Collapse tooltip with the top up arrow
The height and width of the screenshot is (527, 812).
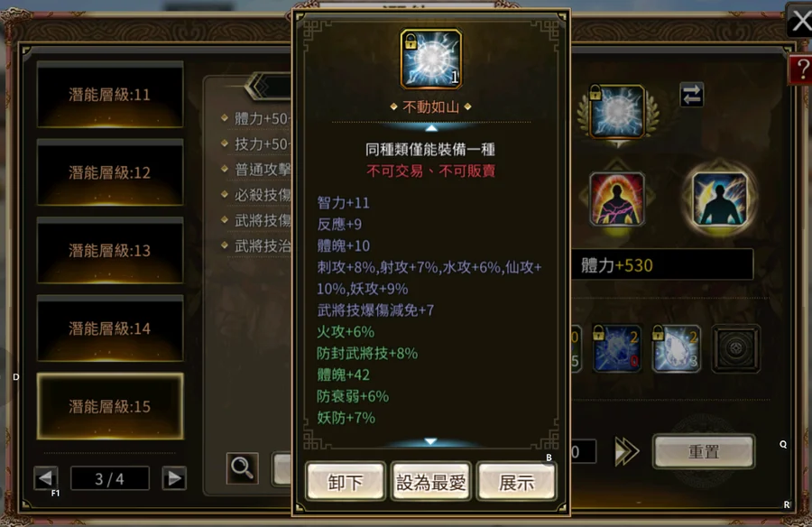[x=431, y=127]
